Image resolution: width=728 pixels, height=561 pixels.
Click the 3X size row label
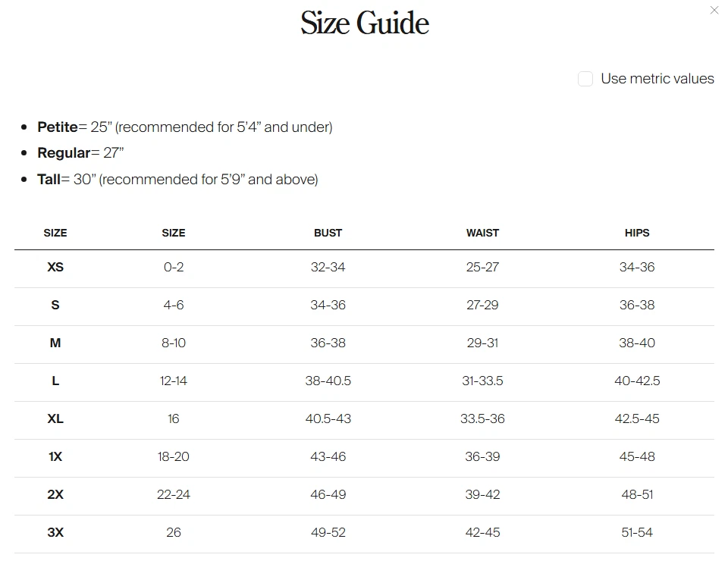[55, 533]
